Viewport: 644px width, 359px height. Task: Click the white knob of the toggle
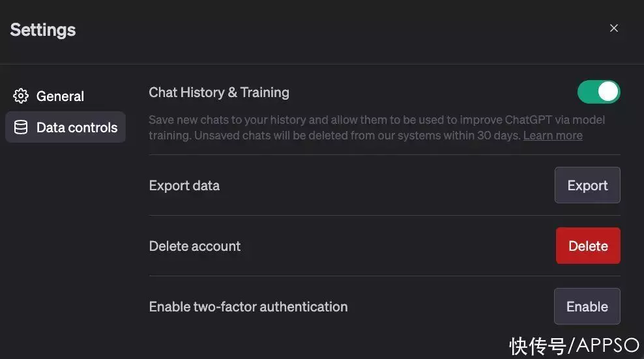click(x=607, y=92)
